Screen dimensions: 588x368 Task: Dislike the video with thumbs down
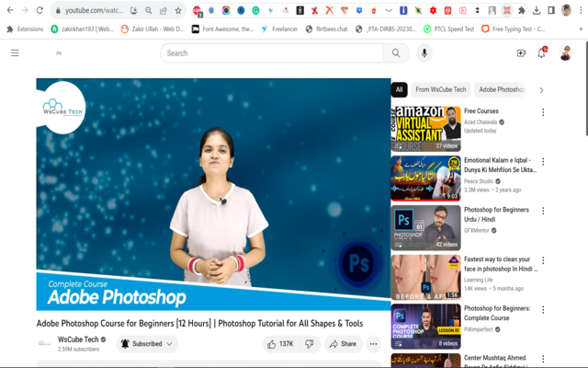point(310,344)
